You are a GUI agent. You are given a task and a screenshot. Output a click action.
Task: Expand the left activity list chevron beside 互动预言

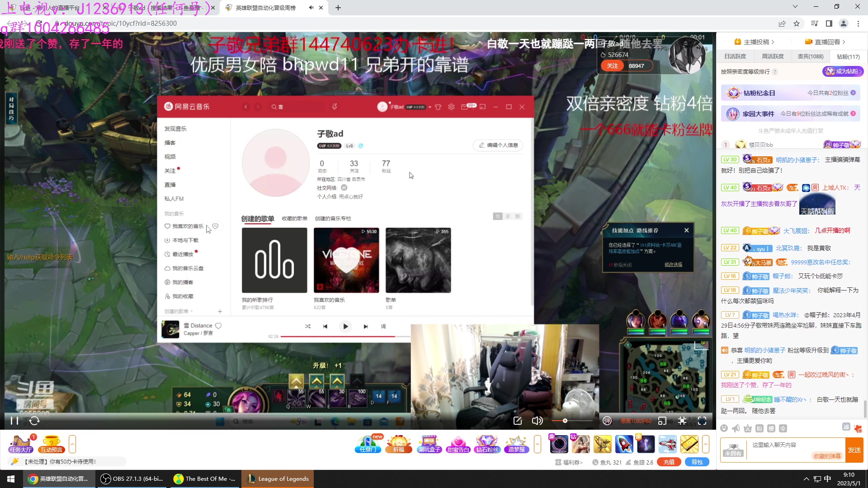click(x=72, y=444)
